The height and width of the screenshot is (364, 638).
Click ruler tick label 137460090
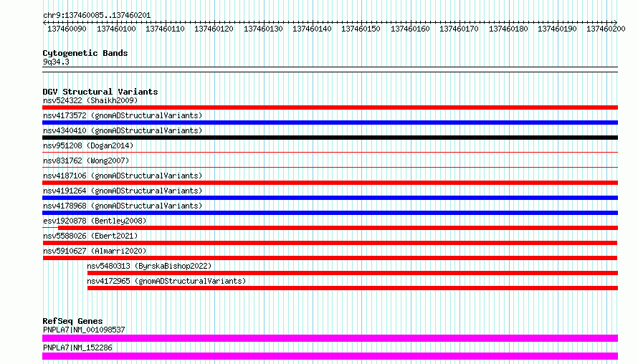click(x=67, y=29)
